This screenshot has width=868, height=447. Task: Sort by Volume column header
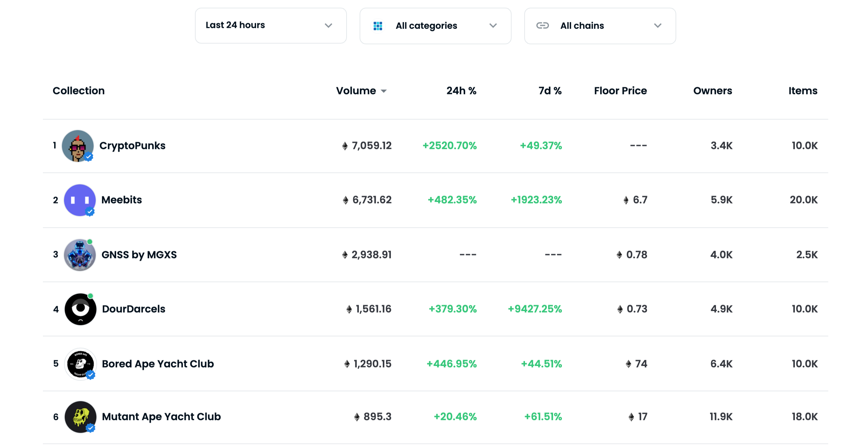coord(361,91)
